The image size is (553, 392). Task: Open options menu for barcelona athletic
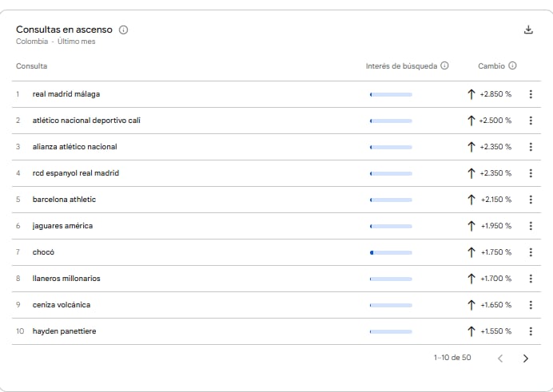click(531, 200)
